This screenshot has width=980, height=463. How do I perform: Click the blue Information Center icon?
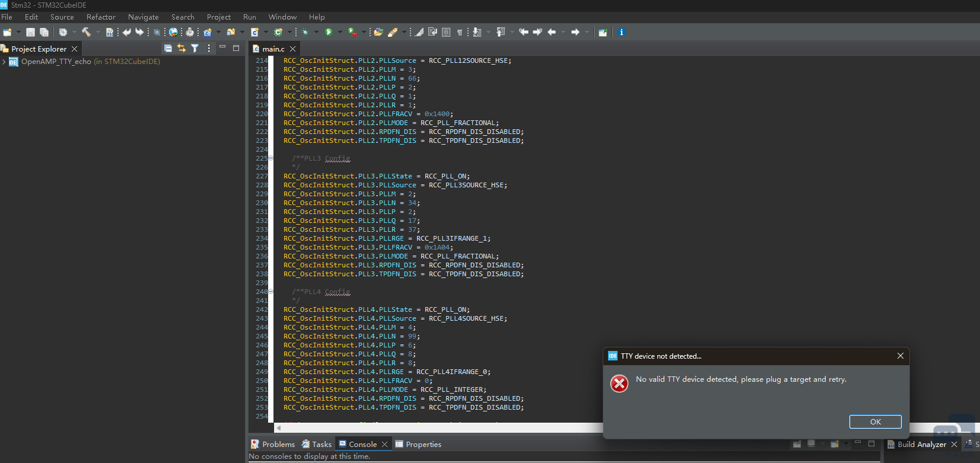(x=621, y=32)
